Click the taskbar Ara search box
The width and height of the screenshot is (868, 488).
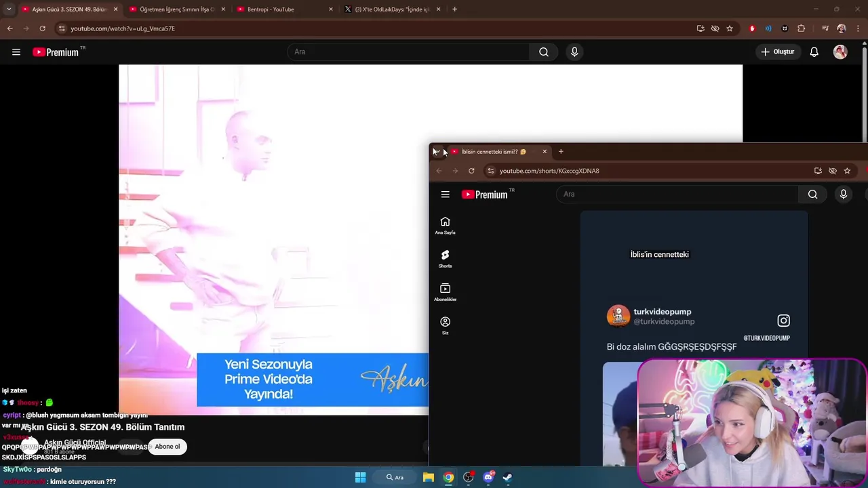pos(395,477)
